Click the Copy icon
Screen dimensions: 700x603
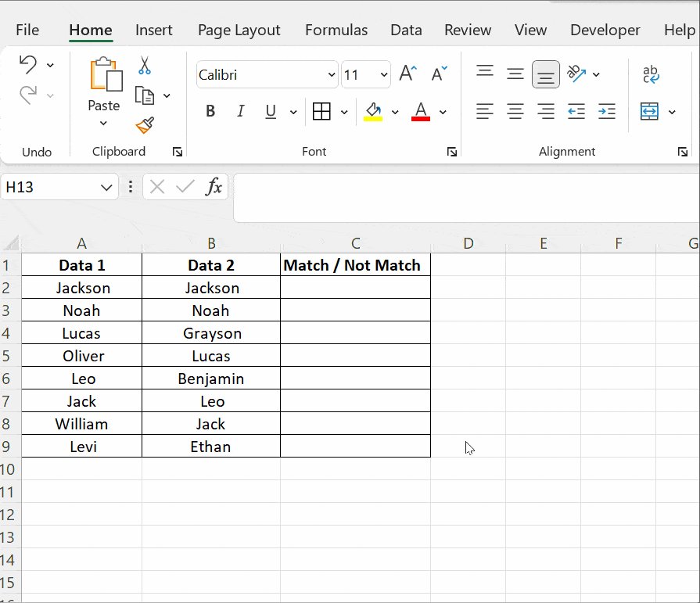(x=145, y=94)
